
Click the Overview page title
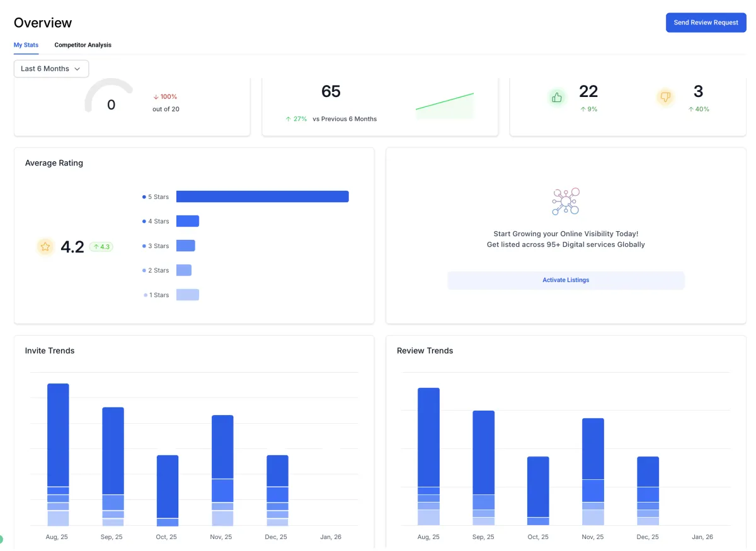[x=43, y=23]
